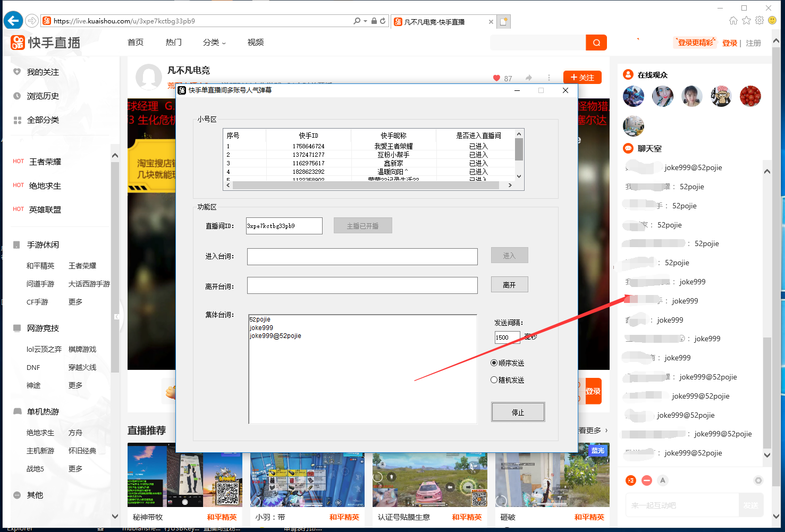This screenshot has width=785, height=532.
Task: Open the 认证号贴膜生意 stream thumbnail
Action: coord(430,475)
